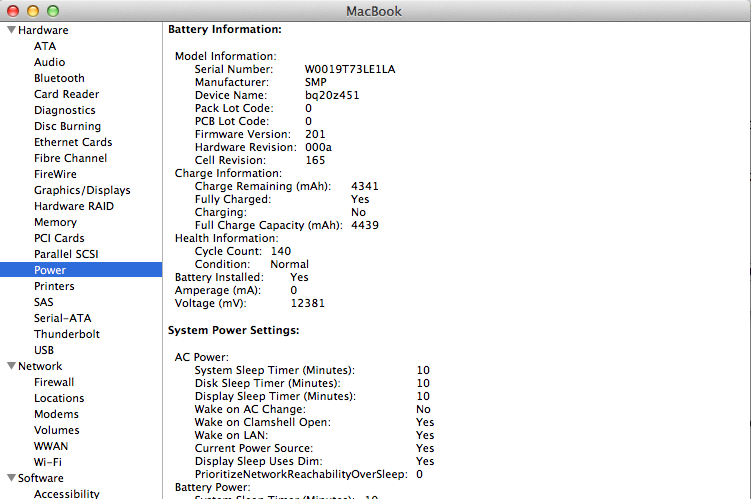The image size is (751, 499).
Task: Click the System Power Settings heading
Action: (233, 330)
